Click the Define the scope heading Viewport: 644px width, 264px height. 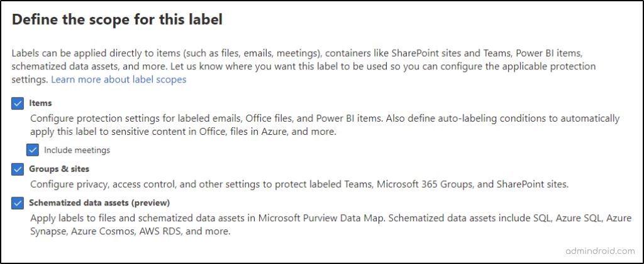point(117,20)
